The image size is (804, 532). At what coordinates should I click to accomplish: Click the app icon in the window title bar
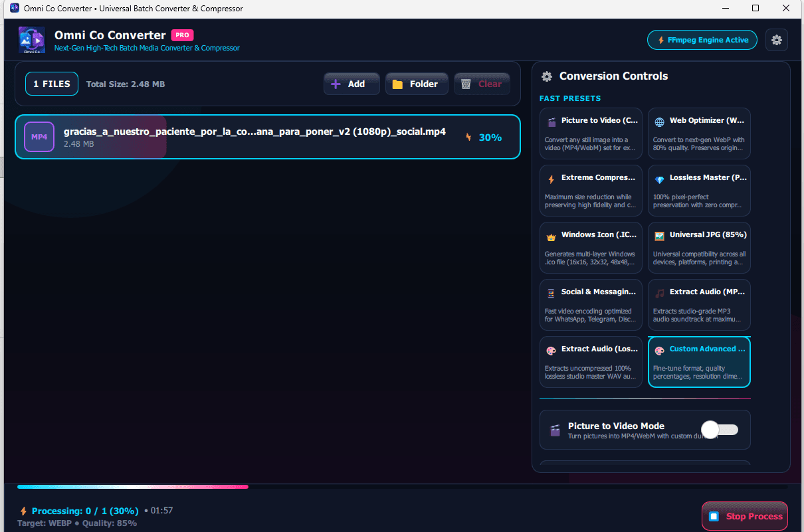pos(15,9)
